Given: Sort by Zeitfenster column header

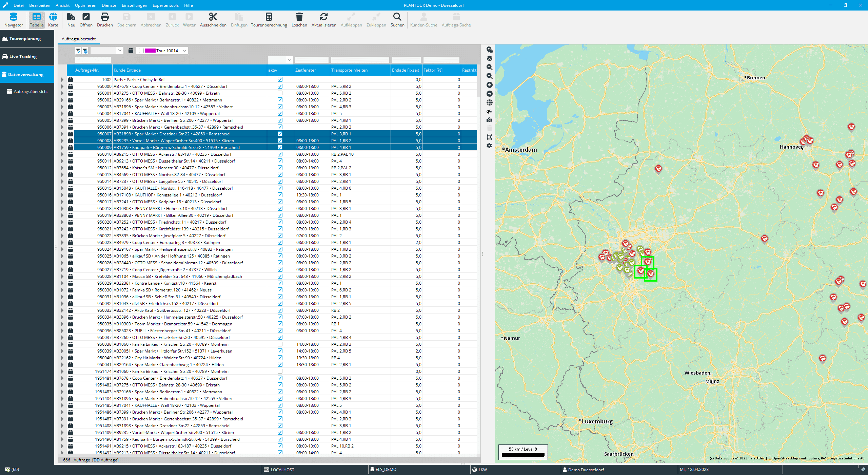Looking at the screenshot, I should pos(312,70).
